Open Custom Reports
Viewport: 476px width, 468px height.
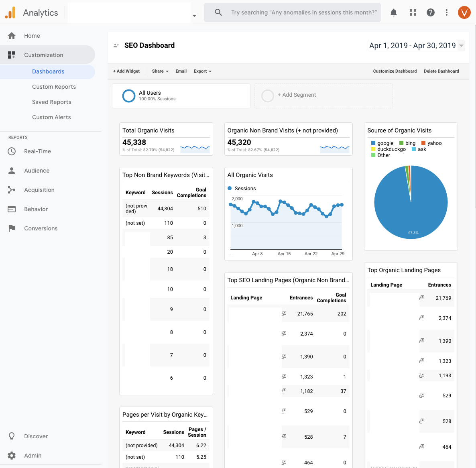pyautogui.click(x=54, y=87)
